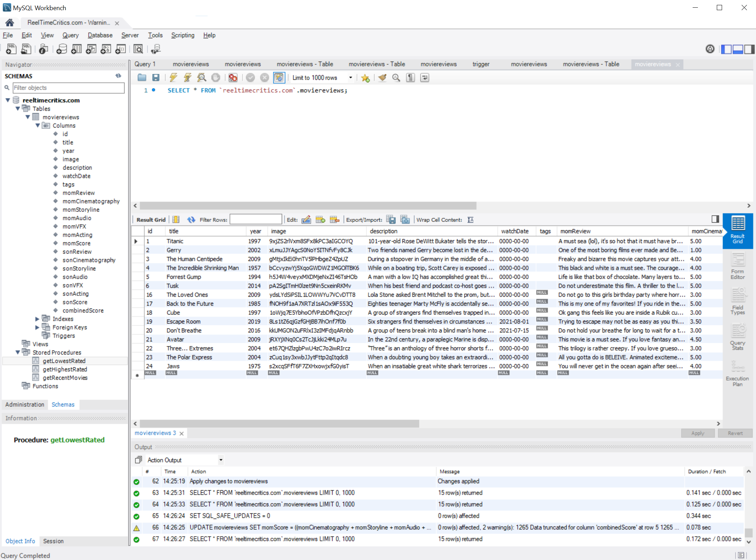The height and width of the screenshot is (560, 756).
Task: Import records from external file
Action: [x=405, y=220]
